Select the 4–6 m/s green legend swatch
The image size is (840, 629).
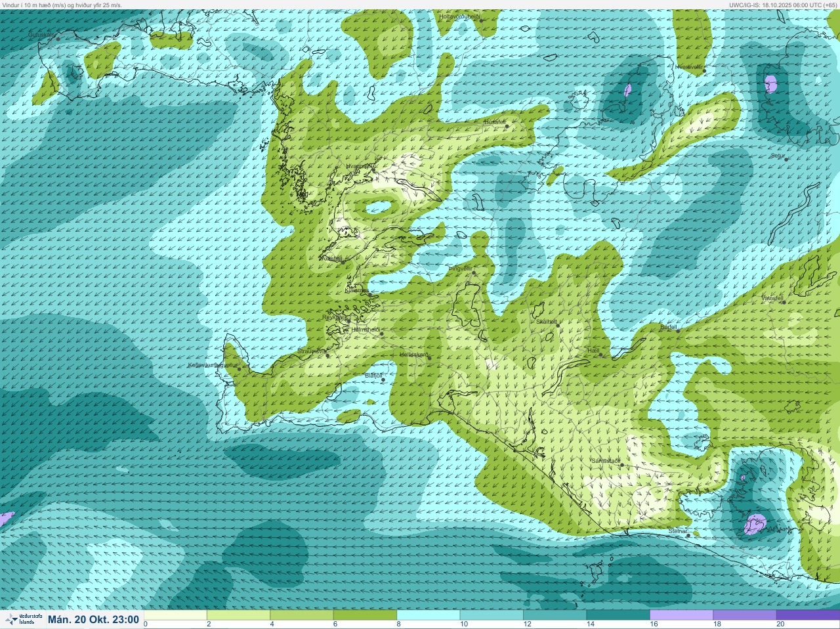[x=301, y=615]
